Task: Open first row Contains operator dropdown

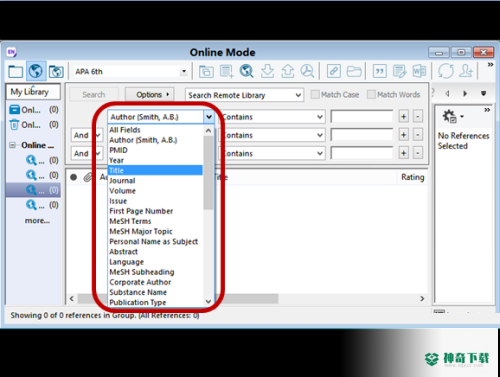Action: 272,117
